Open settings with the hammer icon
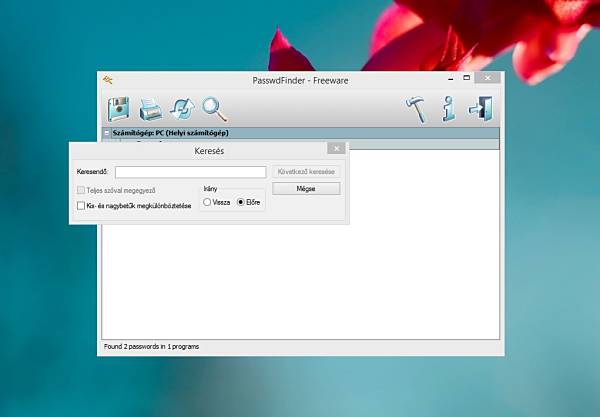Screen dimensions: 600x417 click(416, 109)
